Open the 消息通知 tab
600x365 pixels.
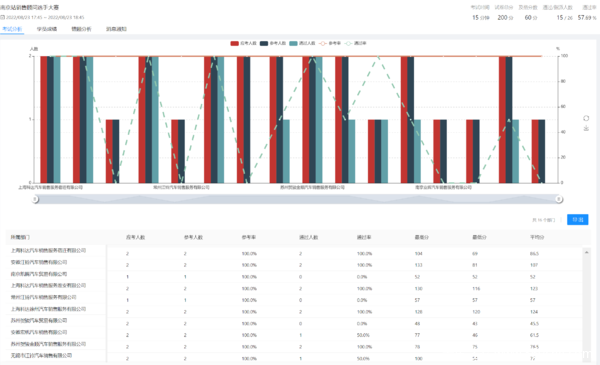coord(116,29)
